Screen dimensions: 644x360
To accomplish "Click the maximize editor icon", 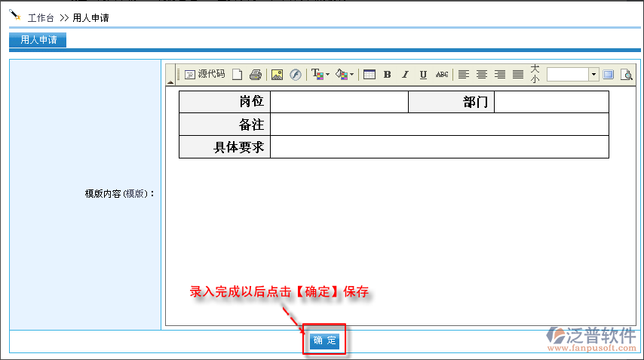I will [x=609, y=75].
